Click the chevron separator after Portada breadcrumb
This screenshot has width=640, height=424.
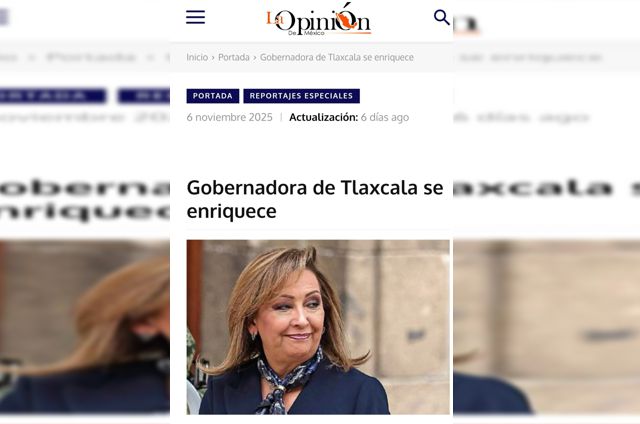[x=255, y=58]
